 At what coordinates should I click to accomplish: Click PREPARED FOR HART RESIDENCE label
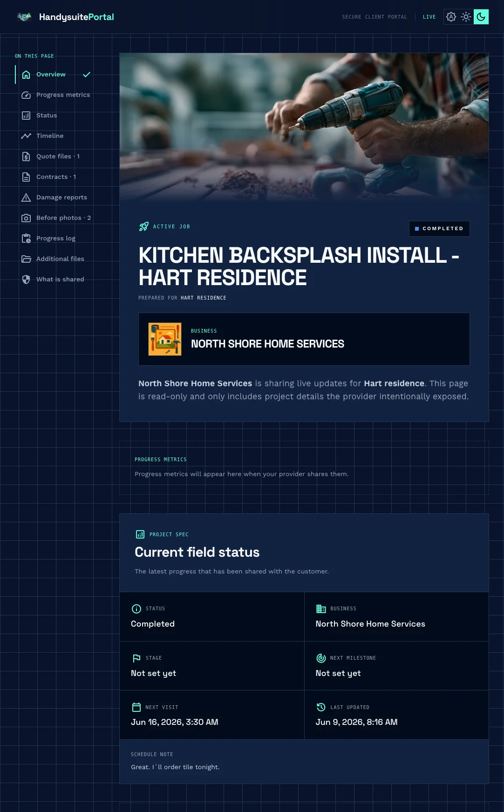click(x=182, y=298)
